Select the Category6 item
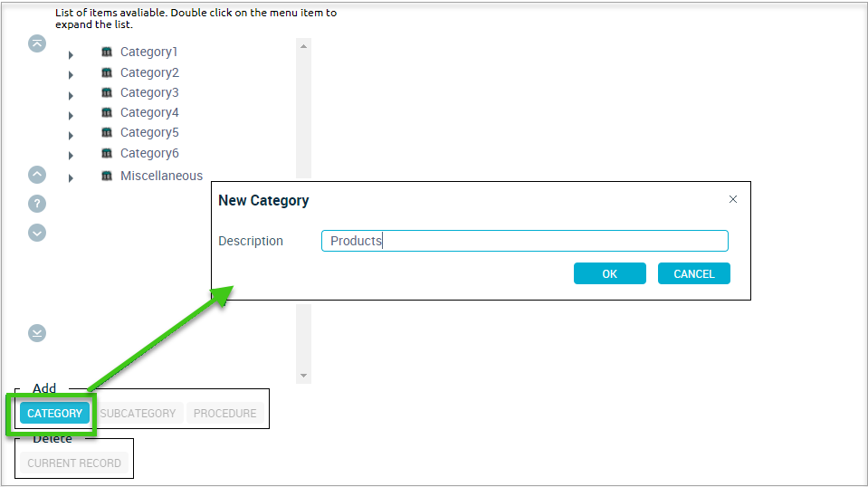The height and width of the screenshot is (487, 868). pyautogui.click(x=149, y=153)
